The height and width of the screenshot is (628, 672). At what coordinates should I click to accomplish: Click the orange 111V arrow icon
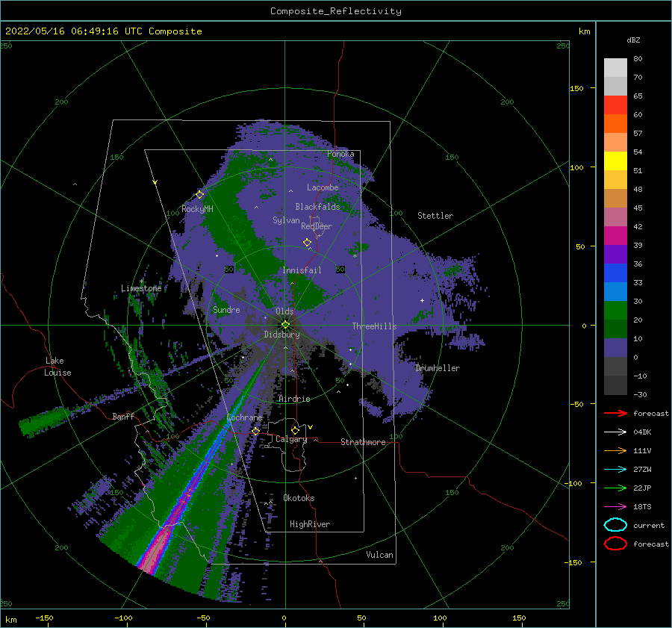coord(615,450)
